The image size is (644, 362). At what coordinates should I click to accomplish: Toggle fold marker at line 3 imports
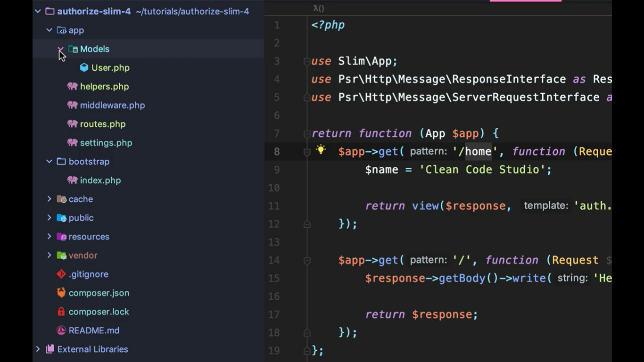(307, 61)
